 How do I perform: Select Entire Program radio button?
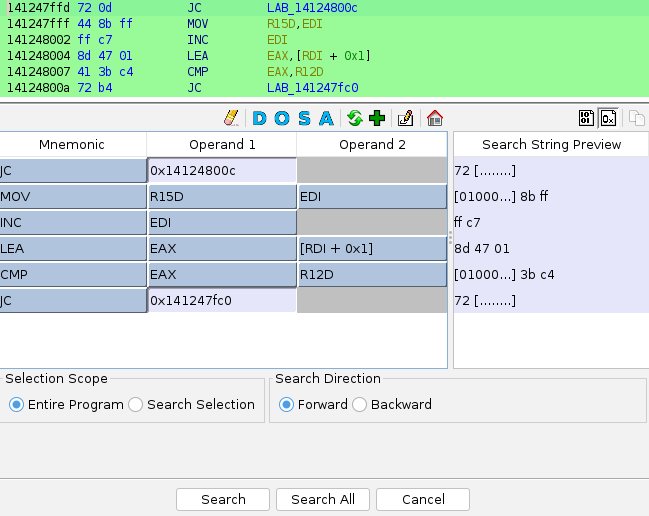point(17,404)
